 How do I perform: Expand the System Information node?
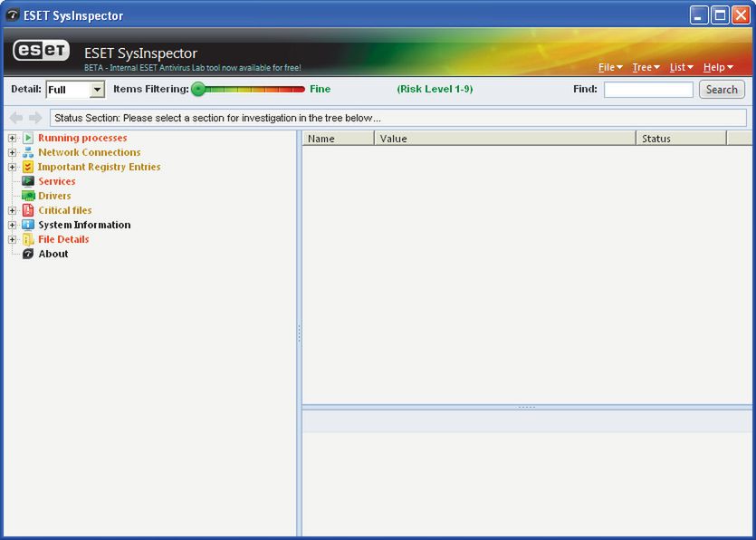pos(12,225)
